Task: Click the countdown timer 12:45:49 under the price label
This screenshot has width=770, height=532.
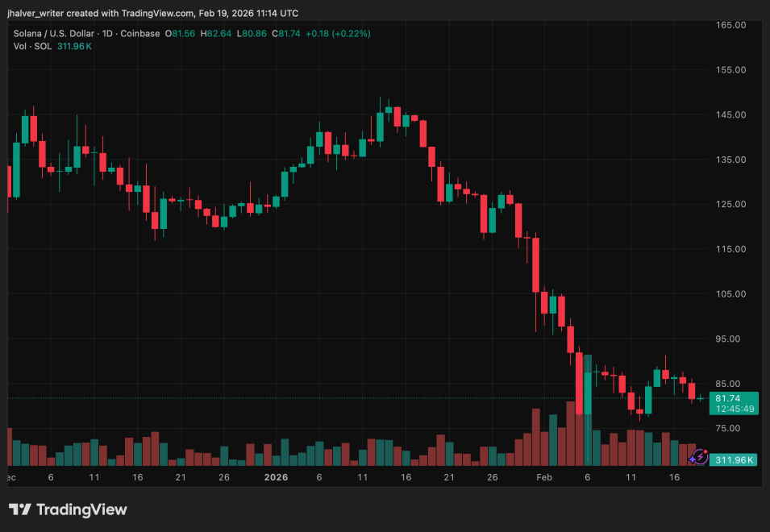Action: [735, 409]
